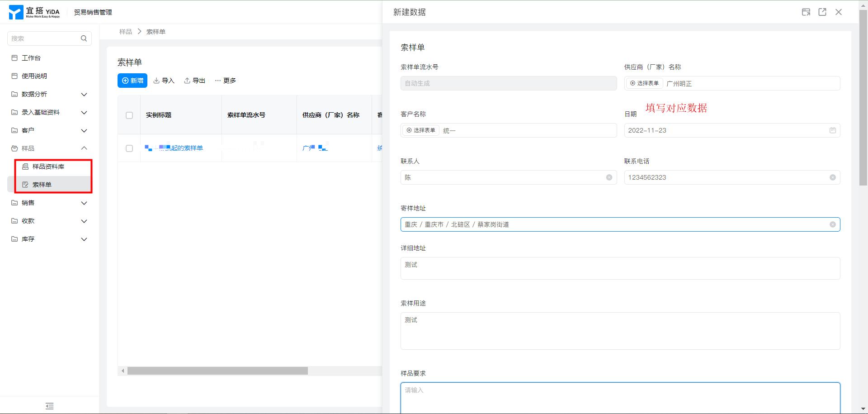Click the 样品 open folder icon
Screen dimensions: 868x414
(14, 148)
